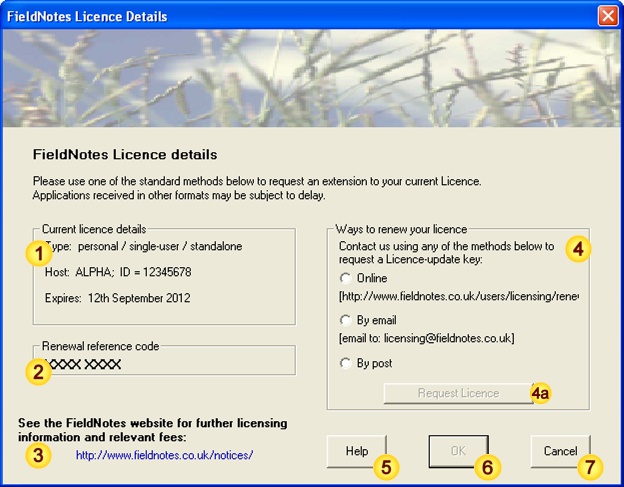Click the licence Type personal line
Viewport: 624px width, 487px height.
click(144, 246)
